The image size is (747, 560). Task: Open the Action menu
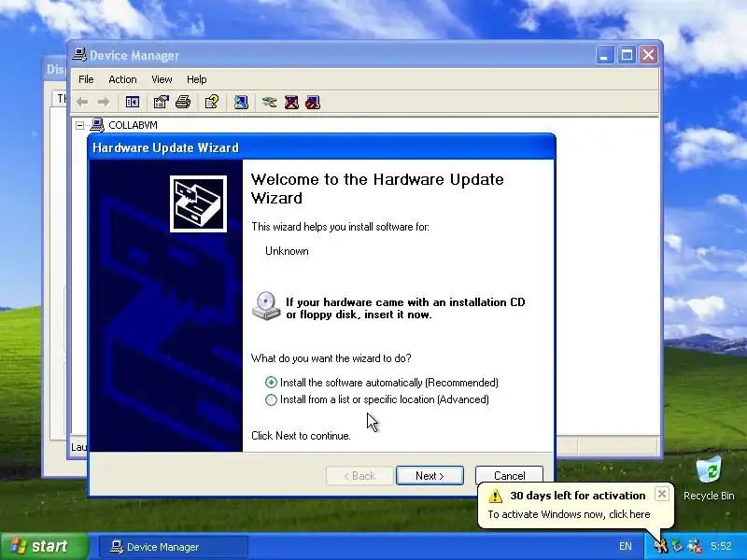click(x=122, y=79)
